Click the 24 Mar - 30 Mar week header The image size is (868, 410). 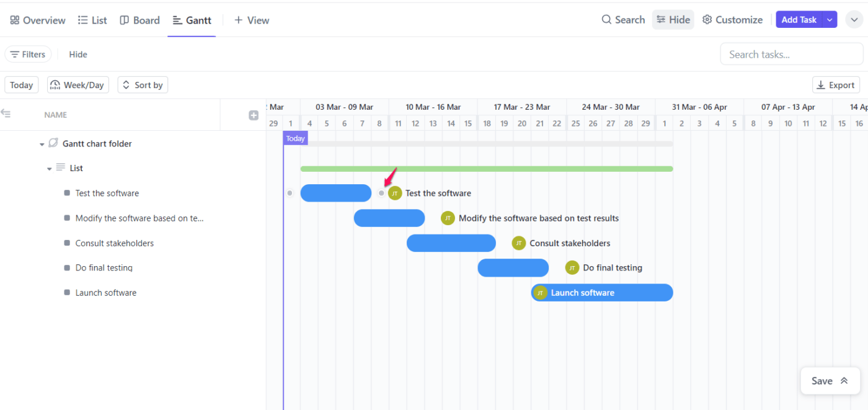click(x=611, y=107)
